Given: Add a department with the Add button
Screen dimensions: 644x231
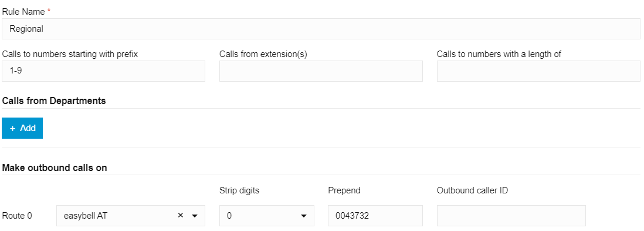Looking at the screenshot, I should point(22,128).
